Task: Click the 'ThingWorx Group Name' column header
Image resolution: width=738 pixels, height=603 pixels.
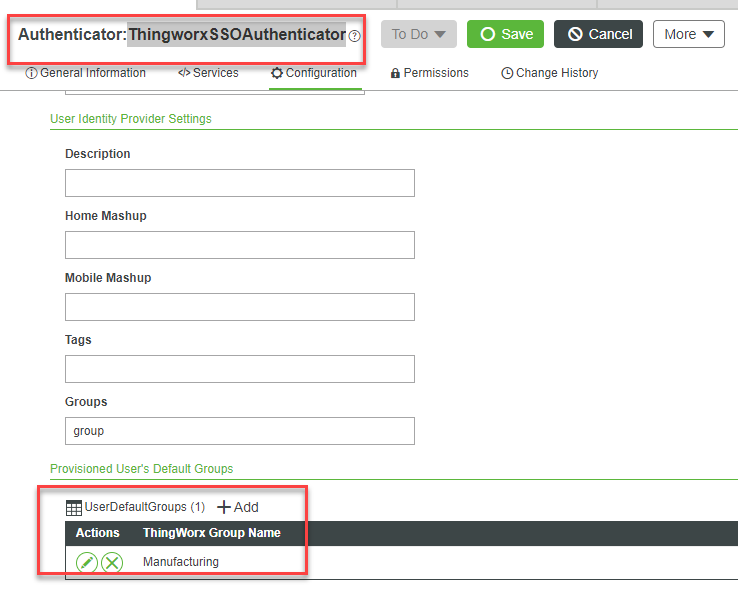Action: pyautogui.click(x=212, y=532)
